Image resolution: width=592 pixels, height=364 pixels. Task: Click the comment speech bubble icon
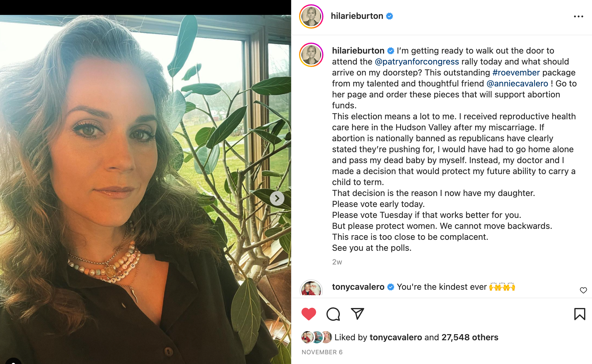click(x=333, y=314)
